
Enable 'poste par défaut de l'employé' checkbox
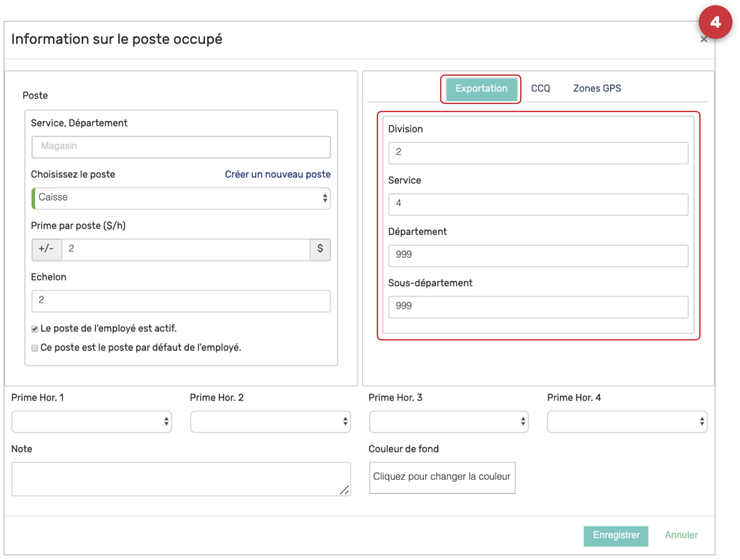pos(35,348)
